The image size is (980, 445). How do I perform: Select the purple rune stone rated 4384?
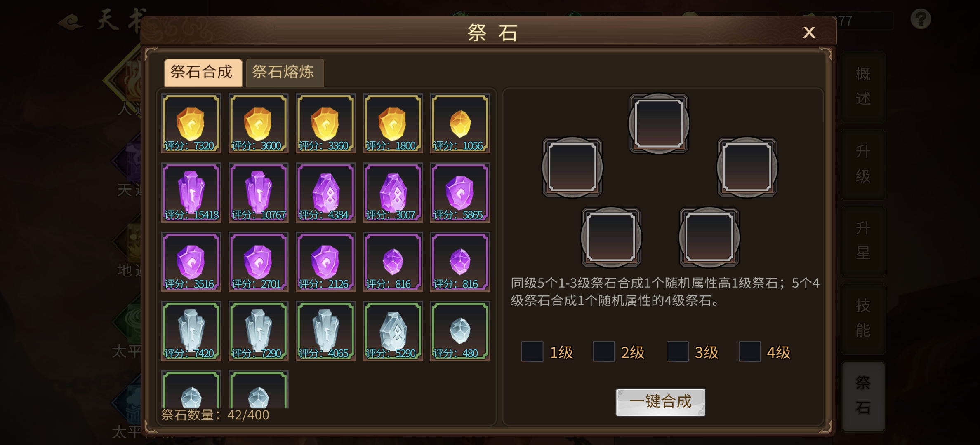point(325,192)
